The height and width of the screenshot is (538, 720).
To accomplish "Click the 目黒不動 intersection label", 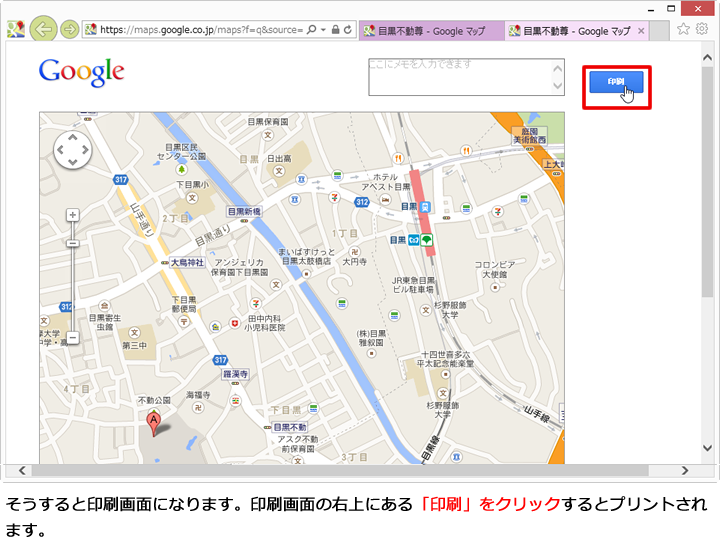I will pyautogui.click(x=290, y=427).
